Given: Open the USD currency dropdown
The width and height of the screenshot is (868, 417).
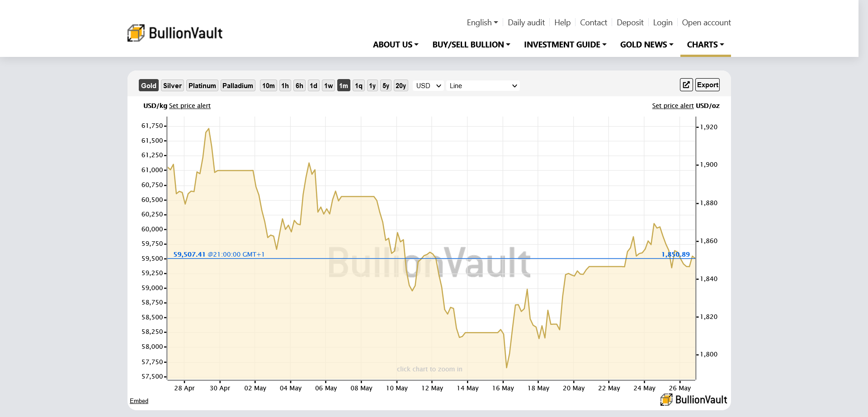Looking at the screenshot, I should (x=428, y=86).
